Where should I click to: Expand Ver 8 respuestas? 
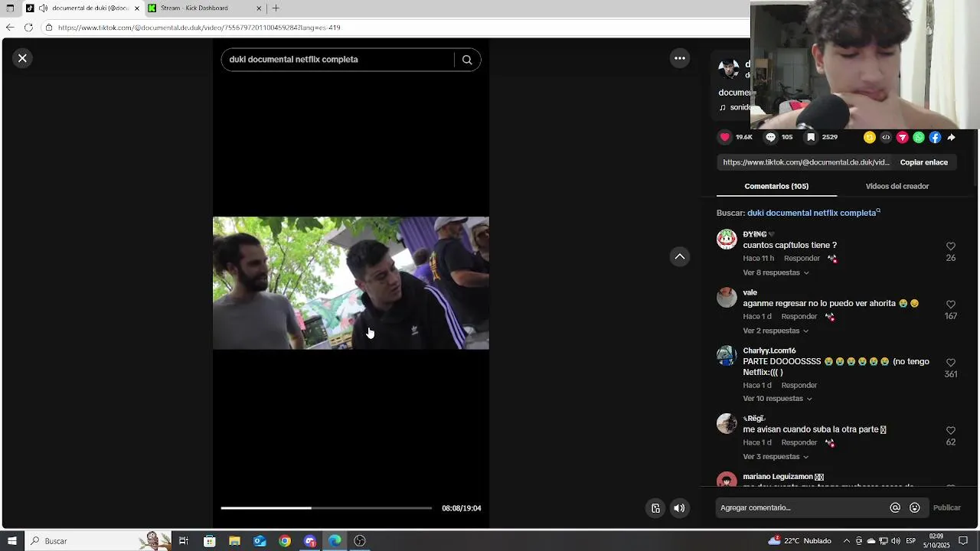coord(776,272)
